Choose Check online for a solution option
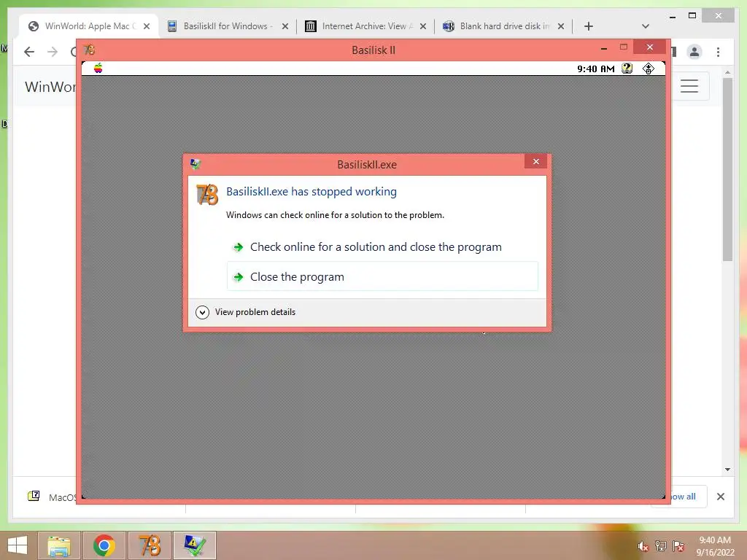 382,246
